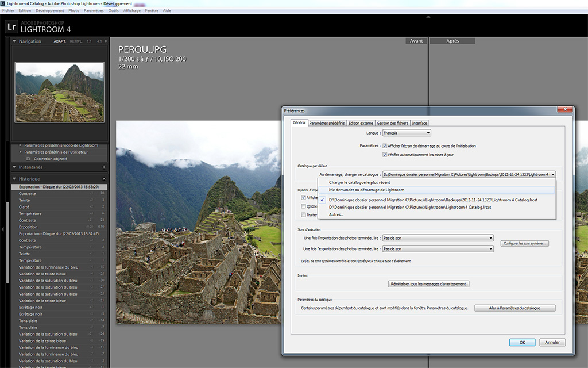Click the left panel collapse arrow

[3, 229]
